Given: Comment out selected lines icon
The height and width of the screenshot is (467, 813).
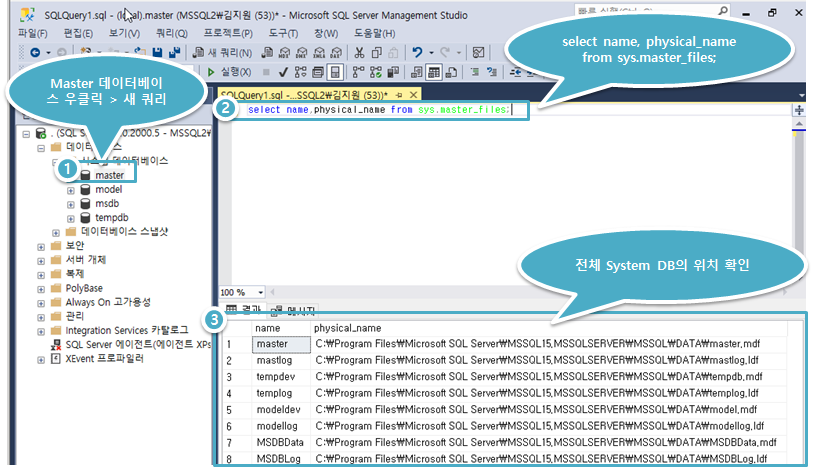Looking at the screenshot, I should point(474,72).
